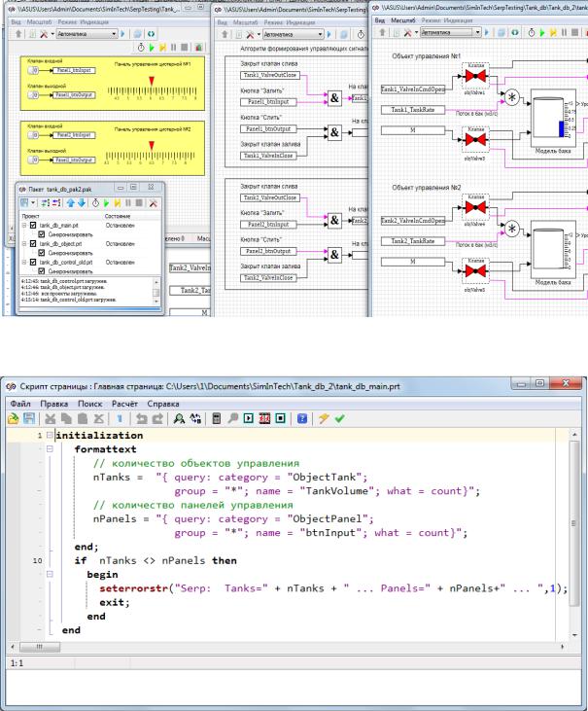Click the tools icon in the package window toolbar
The height and width of the screenshot is (711, 588).
point(154,203)
